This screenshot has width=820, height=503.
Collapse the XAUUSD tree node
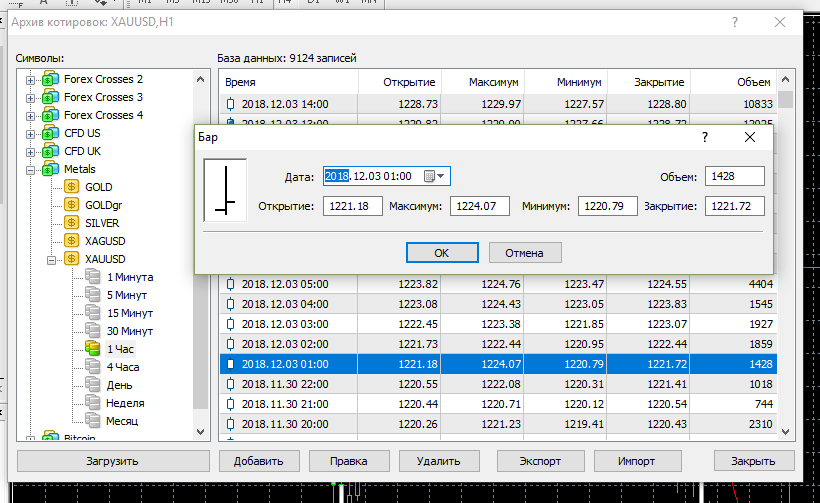click(x=51, y=259)
